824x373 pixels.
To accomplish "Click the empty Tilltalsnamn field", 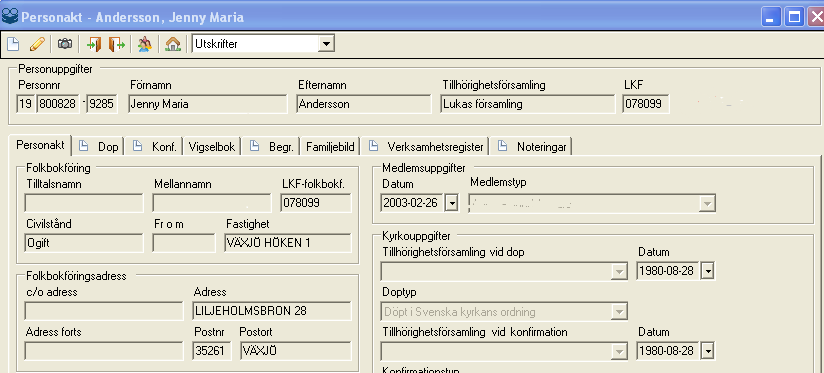I will pos(84,203).
